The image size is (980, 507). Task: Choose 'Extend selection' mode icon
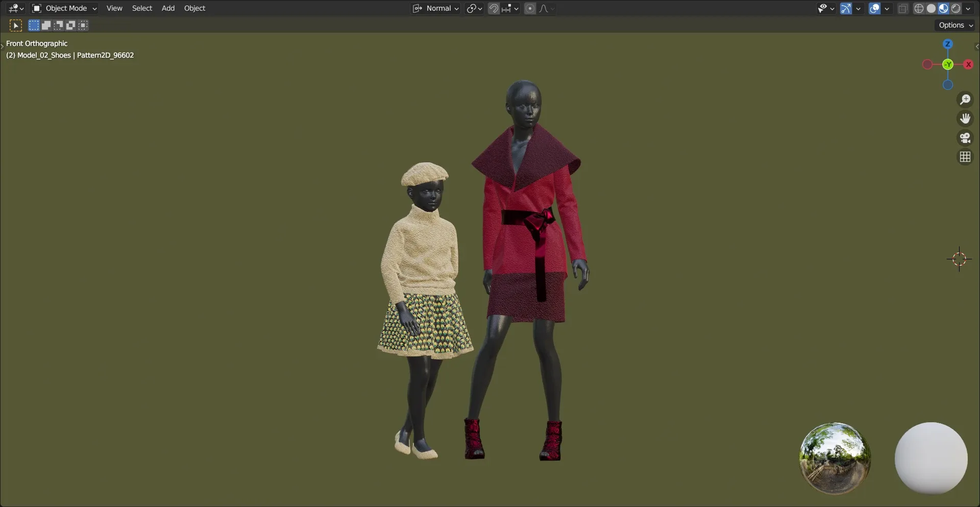tap(46, 25)
